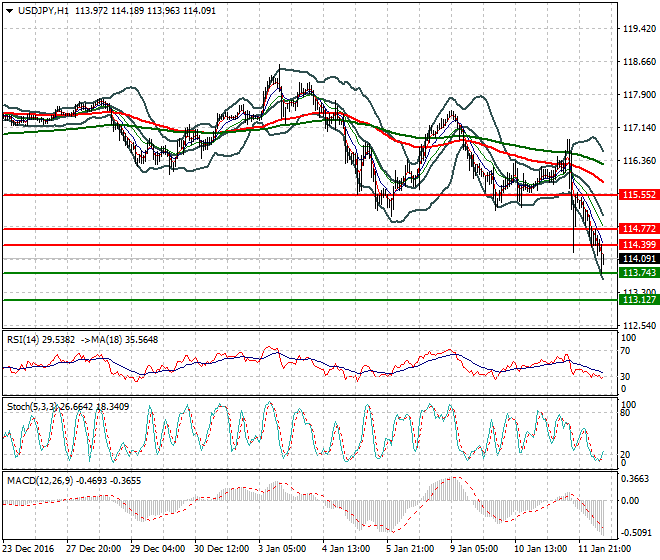This screenshot has width=660, height=560.
Task: Select the red 115.552 price level label
Action: point(639,195)
